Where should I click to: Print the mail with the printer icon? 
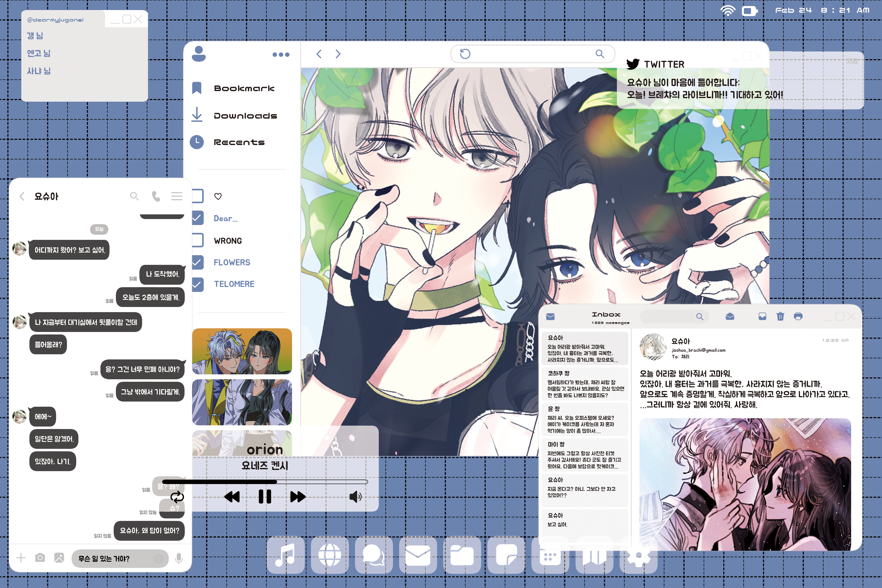pos(798,317)
